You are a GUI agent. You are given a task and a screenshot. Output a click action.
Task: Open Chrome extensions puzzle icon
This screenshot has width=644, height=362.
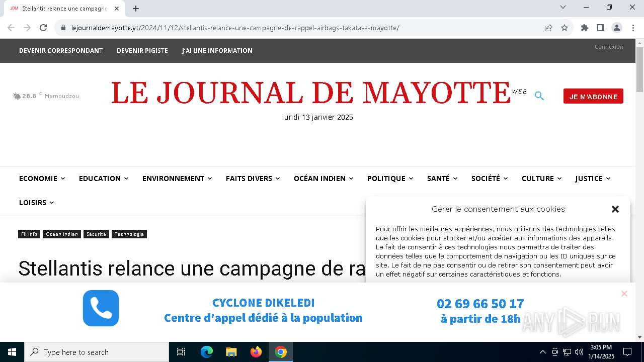pyautogui.click(x=585, y=28)
